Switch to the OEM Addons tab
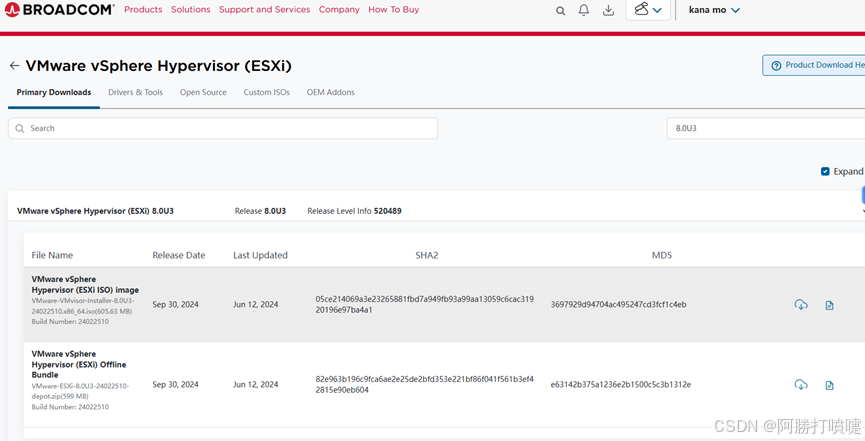This screenshot has height=441, width=865. pyautogui.click(x=330, y=92)
